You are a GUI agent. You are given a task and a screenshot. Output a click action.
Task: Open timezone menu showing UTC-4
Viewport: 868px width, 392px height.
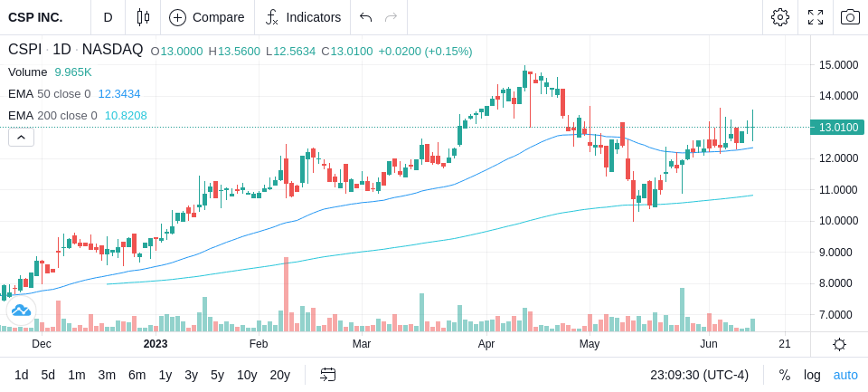(699, 375)
